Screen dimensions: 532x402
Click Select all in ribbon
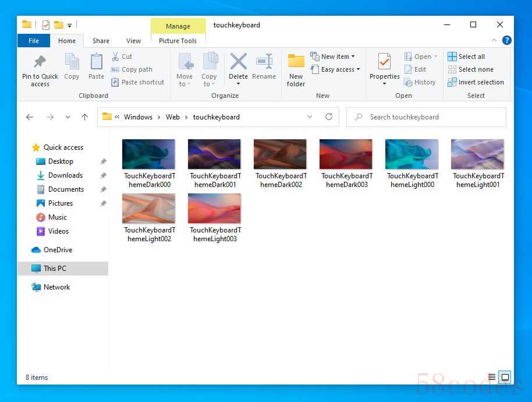click(x=466, y=57)
